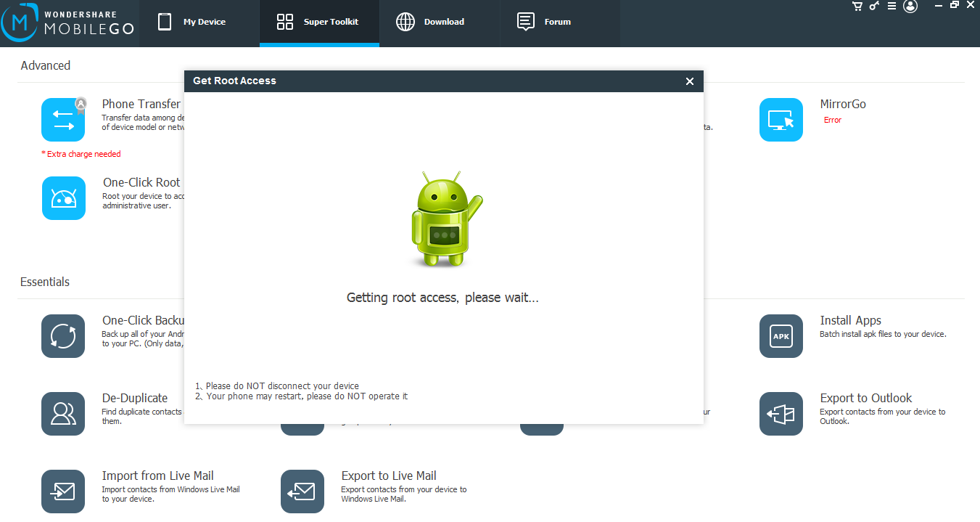Launch the MirrorGo screen icon
This screenshot has height=522, width=980.
781,120
